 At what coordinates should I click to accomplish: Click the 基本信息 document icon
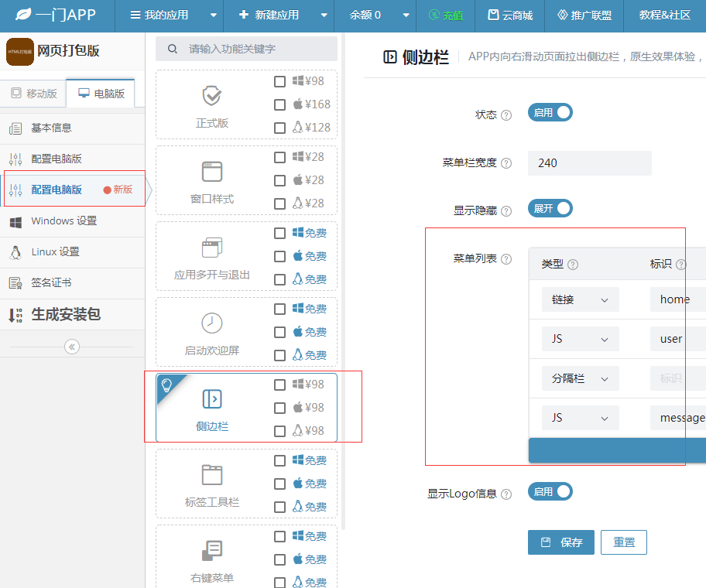(x=15, y=128)
